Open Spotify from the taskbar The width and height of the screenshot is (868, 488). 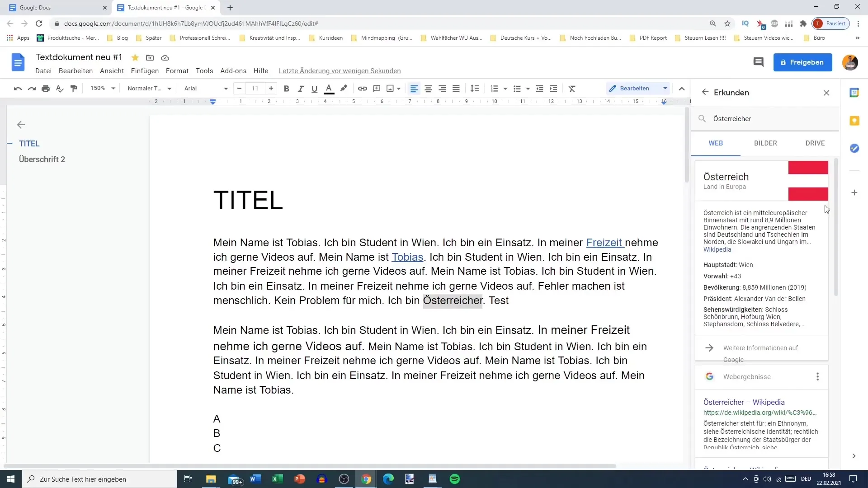click(x=454, y=479)
